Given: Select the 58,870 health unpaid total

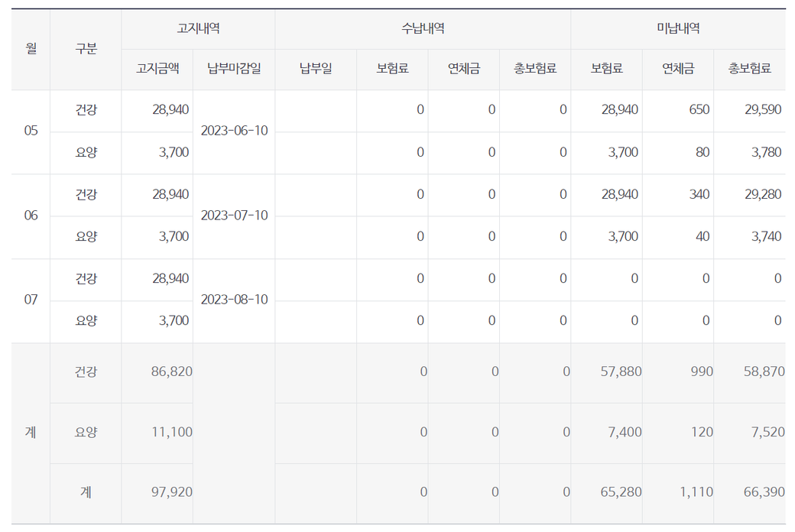Looking at the screenshot, I should tap(764, 372).
